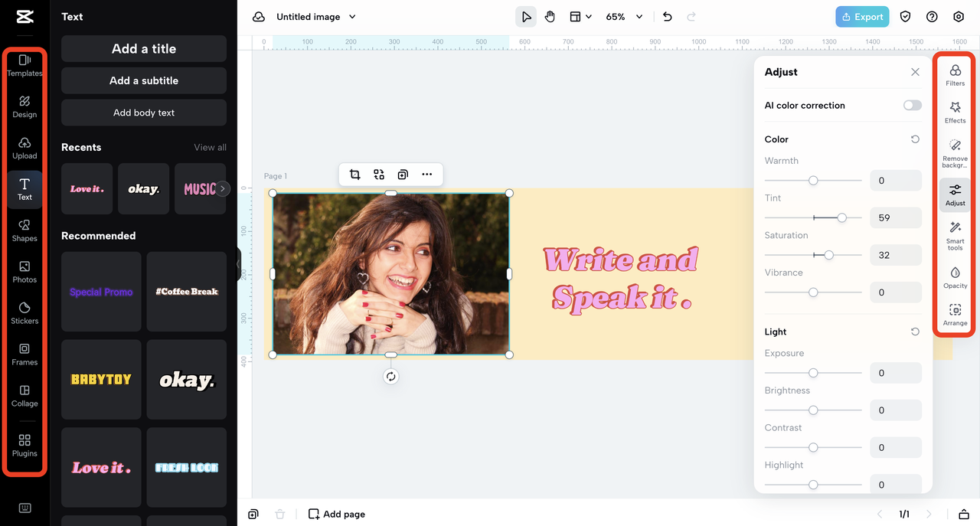Open keyboard shortcuts icon at bottom left
980x526 pixels.
pos(24,508)
